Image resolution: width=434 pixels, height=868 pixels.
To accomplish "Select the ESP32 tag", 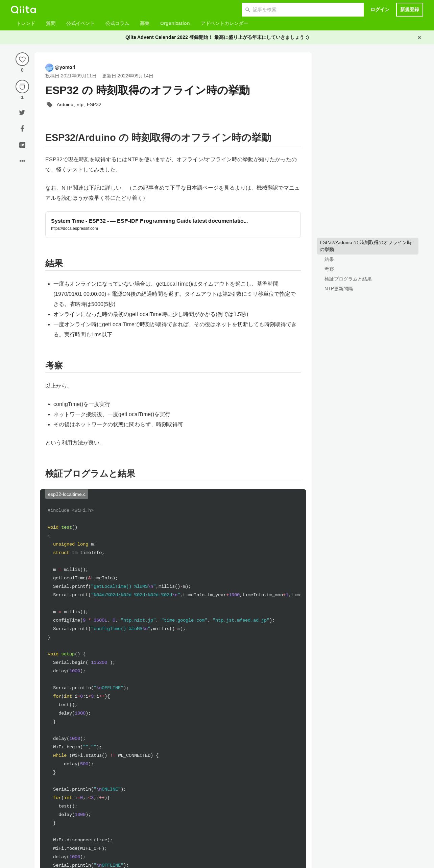I will coord(94,104).
